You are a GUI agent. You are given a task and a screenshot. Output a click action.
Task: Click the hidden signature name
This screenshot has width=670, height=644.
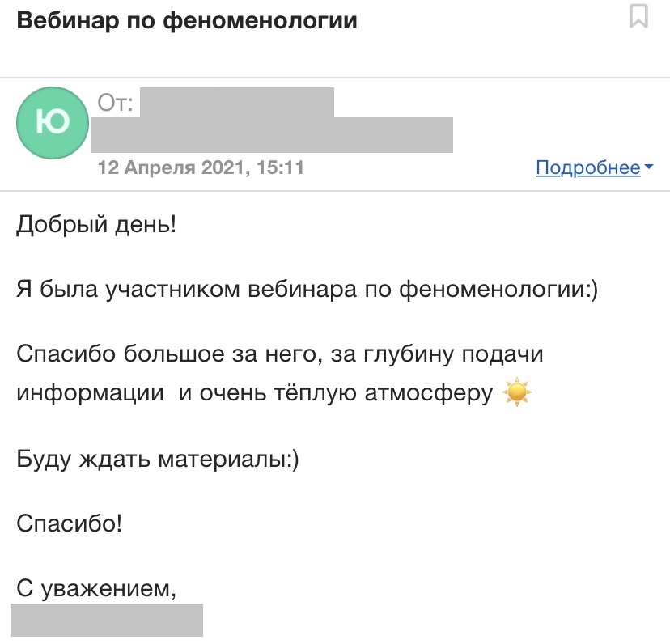(x=107, y=620)
